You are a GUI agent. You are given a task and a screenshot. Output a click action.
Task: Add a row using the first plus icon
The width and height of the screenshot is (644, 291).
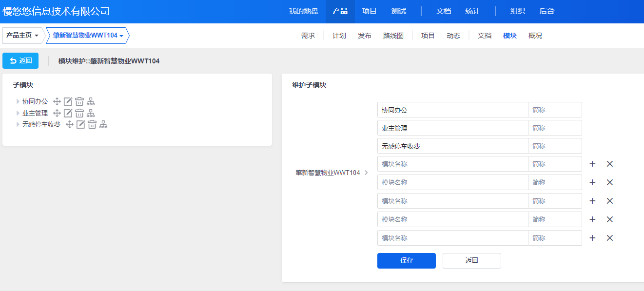pos(592,164)
